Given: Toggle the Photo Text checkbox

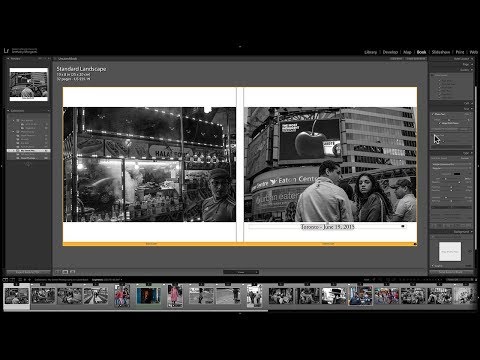Looking at the screenshot, I should pyautogui.click(x=433, y=114).
